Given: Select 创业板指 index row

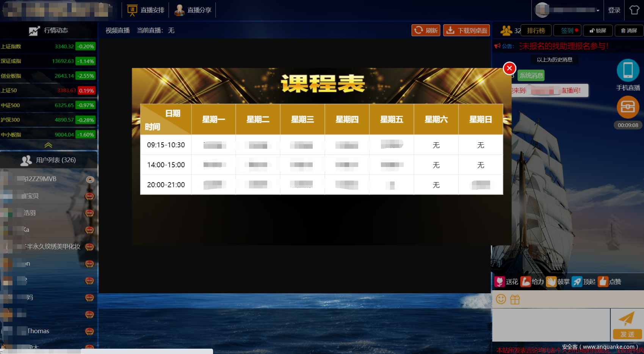Looking at the screenshot, I should [x=48, y=76].
